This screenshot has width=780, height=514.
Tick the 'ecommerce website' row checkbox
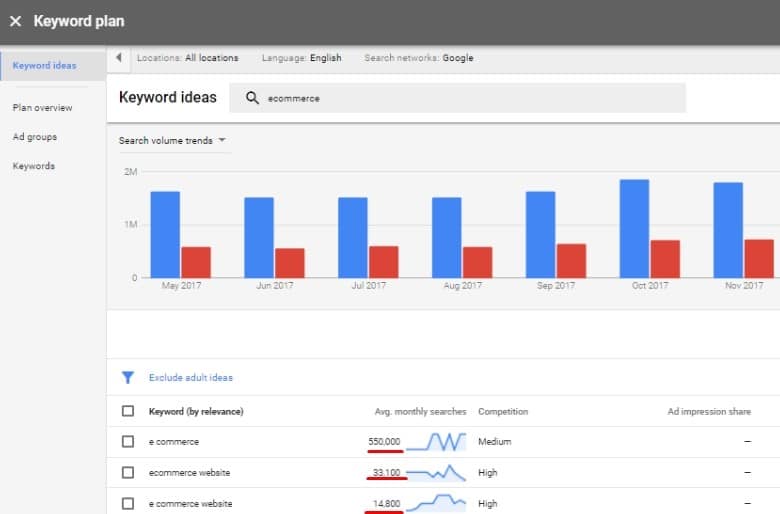[x=127, y=472]
